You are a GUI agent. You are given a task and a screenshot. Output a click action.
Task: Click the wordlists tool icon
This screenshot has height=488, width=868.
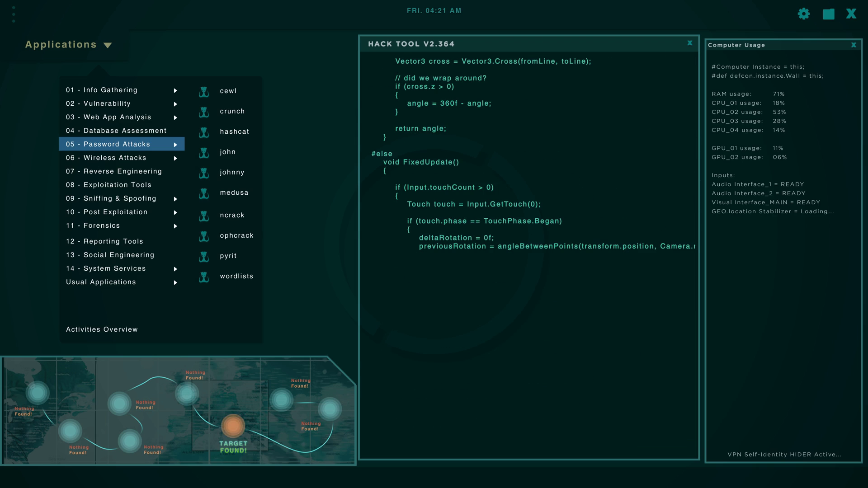tap(204, 277)
